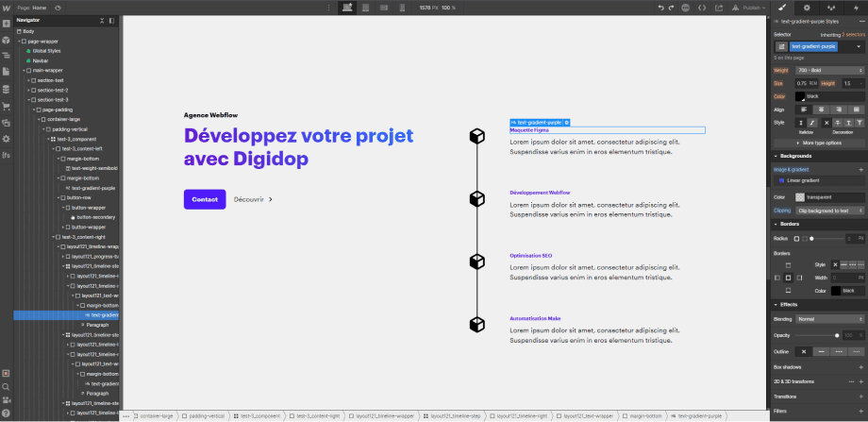Switch to the Mobile landscape breakpoint
868x422 pixels.
384,8
